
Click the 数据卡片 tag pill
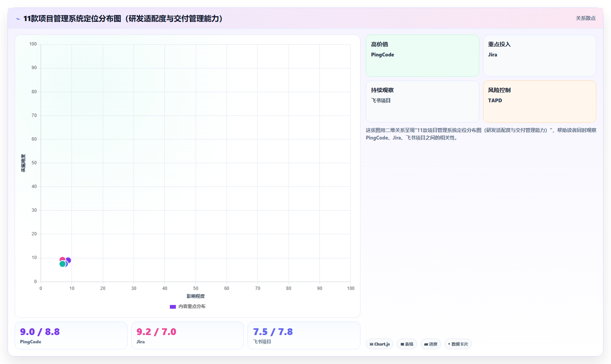pos(458,344)
